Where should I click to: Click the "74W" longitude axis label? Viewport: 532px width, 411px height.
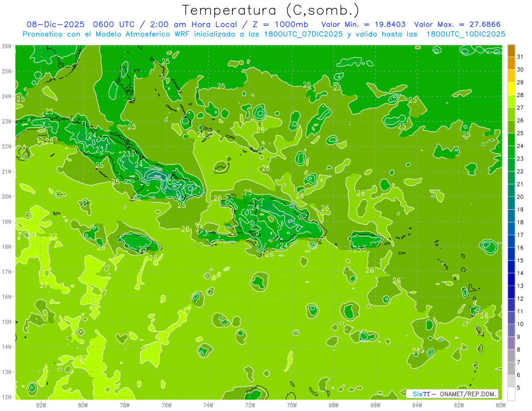208,405
